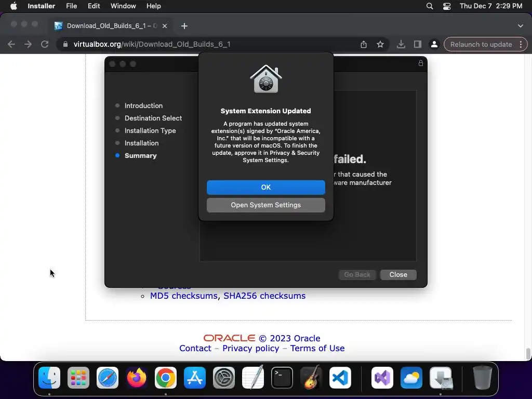The height and width of the screenshot is (399, 532).
Task: Click the installer lock icon
Action: click(420, 63)
